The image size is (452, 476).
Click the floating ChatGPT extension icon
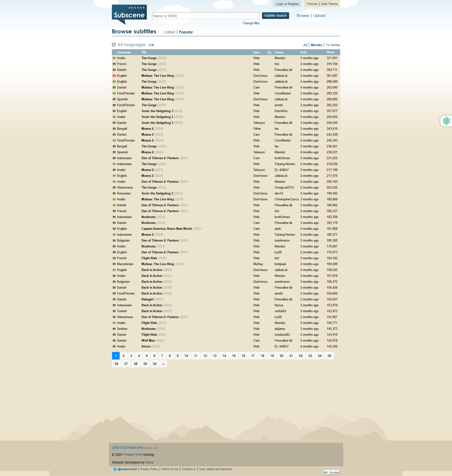point(446,121)
